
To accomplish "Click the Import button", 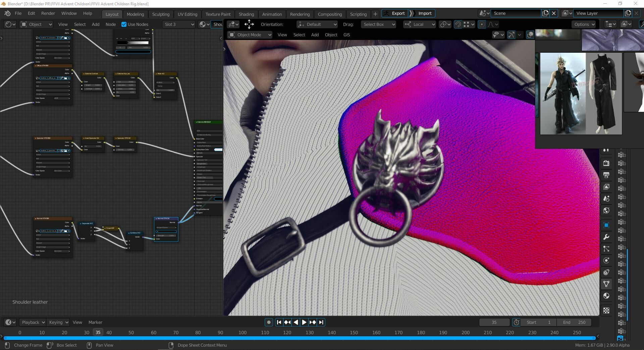I will (x=422, y=13).
